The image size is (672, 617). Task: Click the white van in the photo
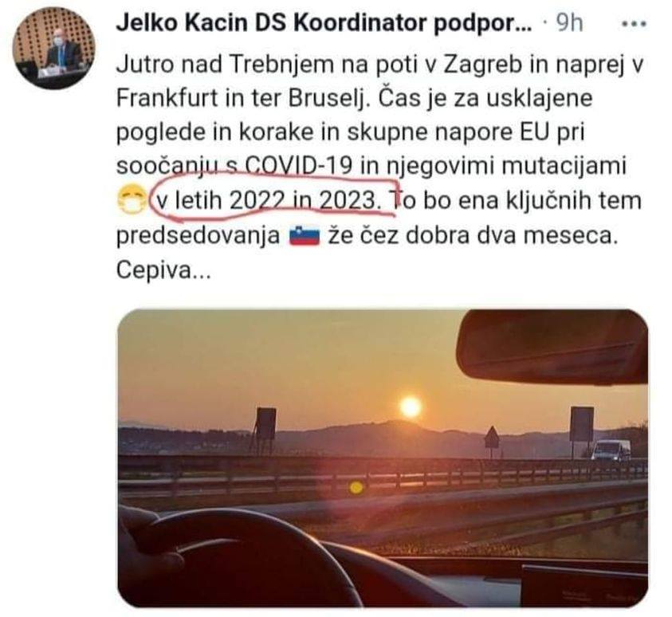click(611, 450)
